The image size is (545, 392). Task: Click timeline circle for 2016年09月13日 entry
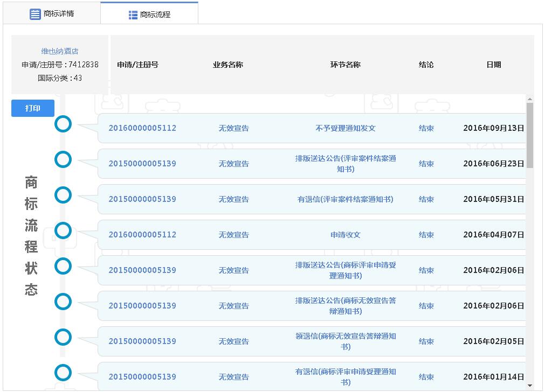(63, 124)
